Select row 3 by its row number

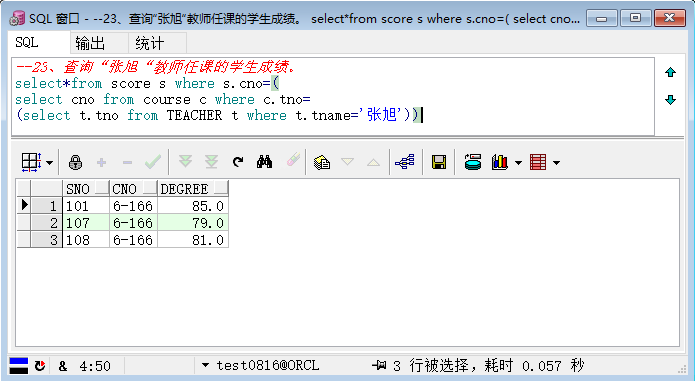(47, 239)
